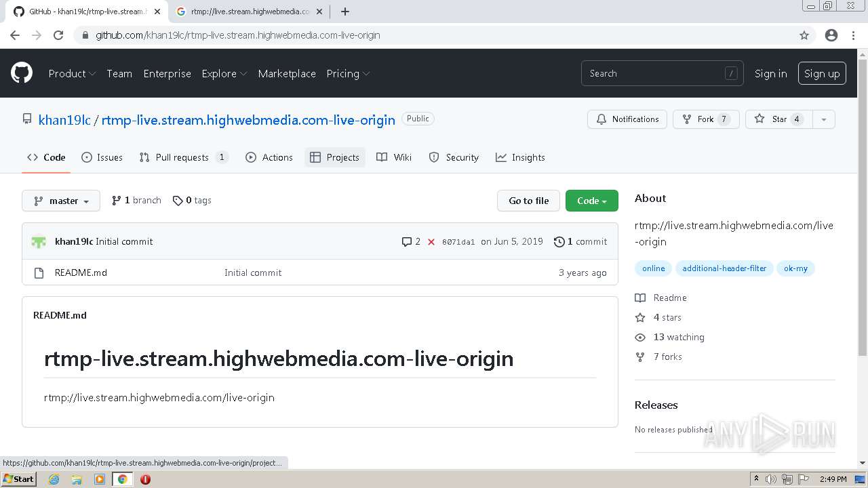Open Chrome's three-dot menu

tap(854, 35)
